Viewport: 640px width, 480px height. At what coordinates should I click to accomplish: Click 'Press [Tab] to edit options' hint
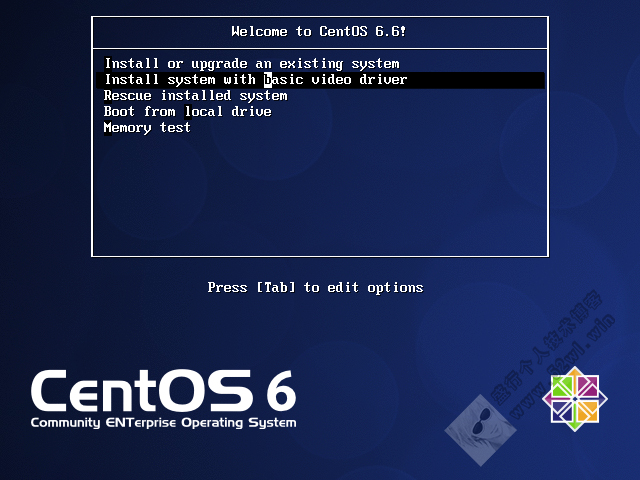[315, 287]
